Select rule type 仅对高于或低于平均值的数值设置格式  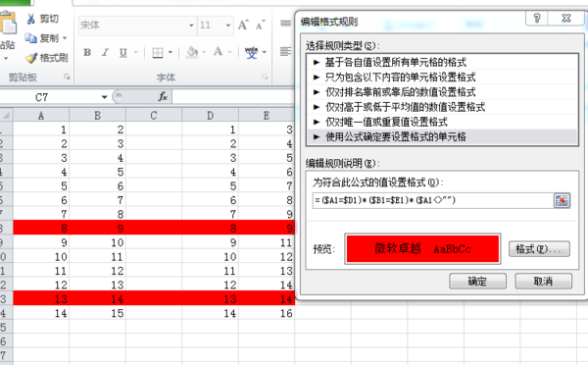pos(442,107)
